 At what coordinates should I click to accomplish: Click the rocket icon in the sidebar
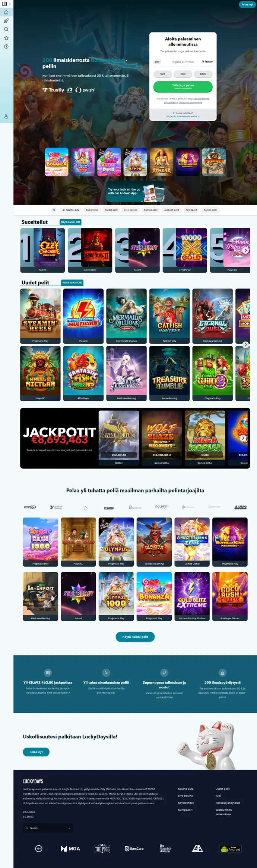[6, 21]
